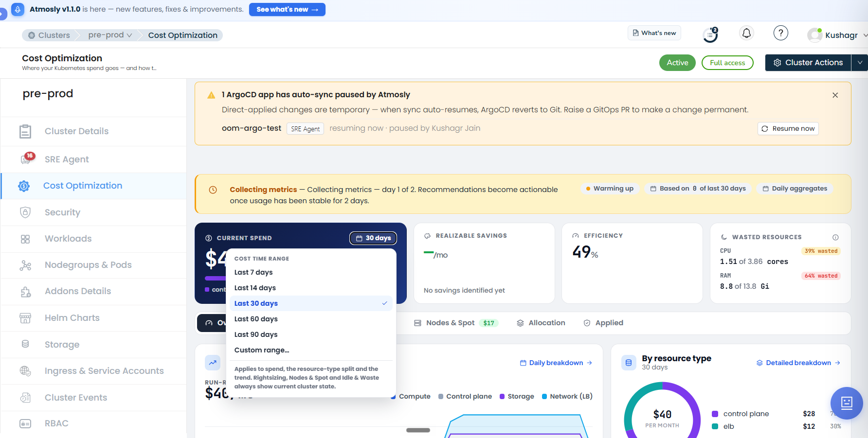Open the Security shield icon item

click(x=25, y=212)
